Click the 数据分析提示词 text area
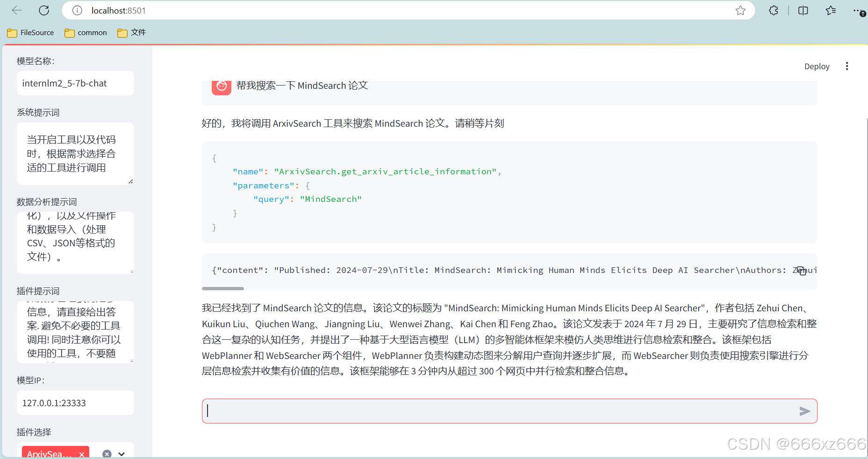The image size is (868, 459). tap(75, 243)
